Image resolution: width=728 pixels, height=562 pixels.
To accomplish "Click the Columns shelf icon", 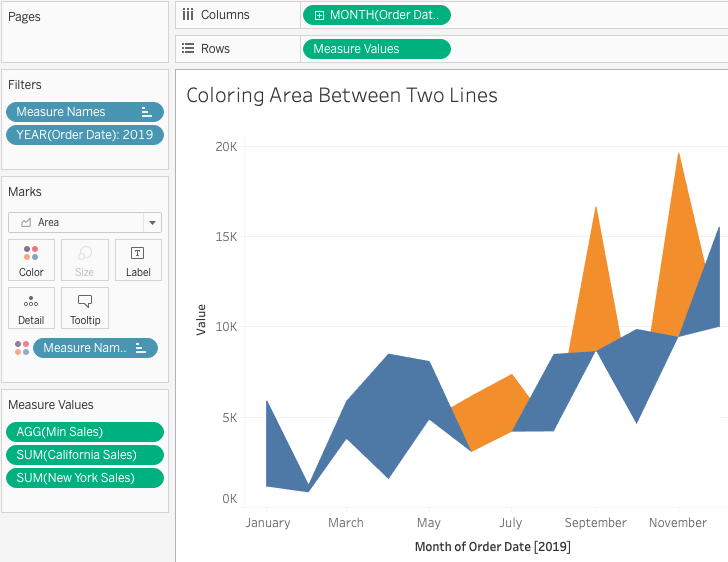I will tap(188, 15).
